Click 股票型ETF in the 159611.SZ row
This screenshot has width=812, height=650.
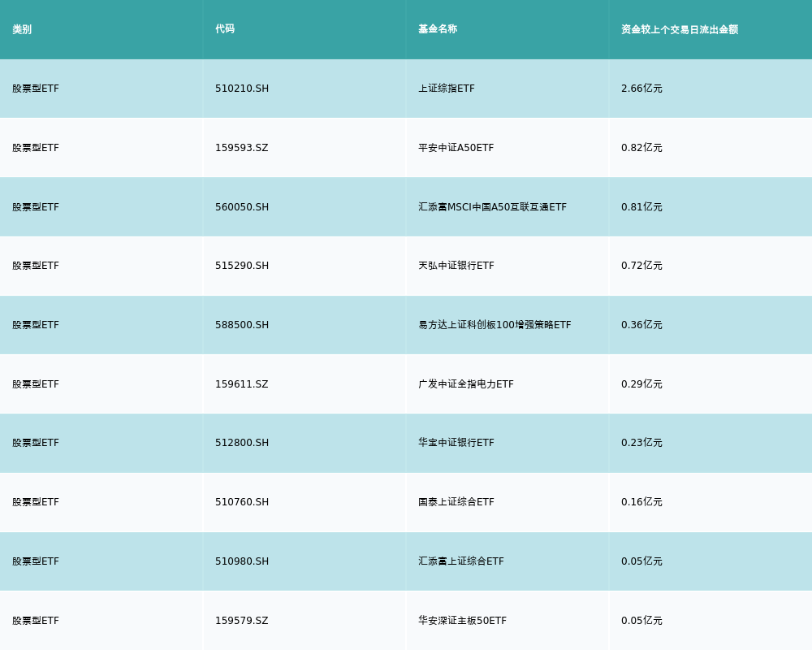(x=36, y=384)
